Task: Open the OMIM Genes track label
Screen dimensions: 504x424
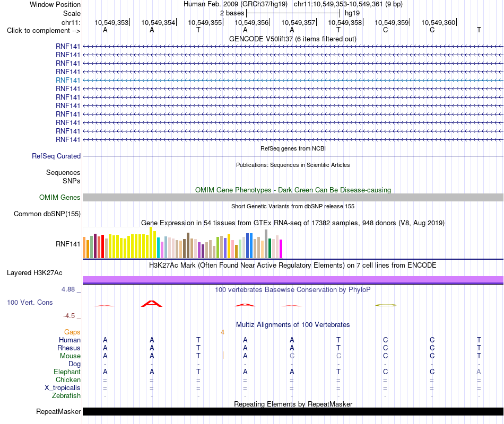Action: [60, 198]
